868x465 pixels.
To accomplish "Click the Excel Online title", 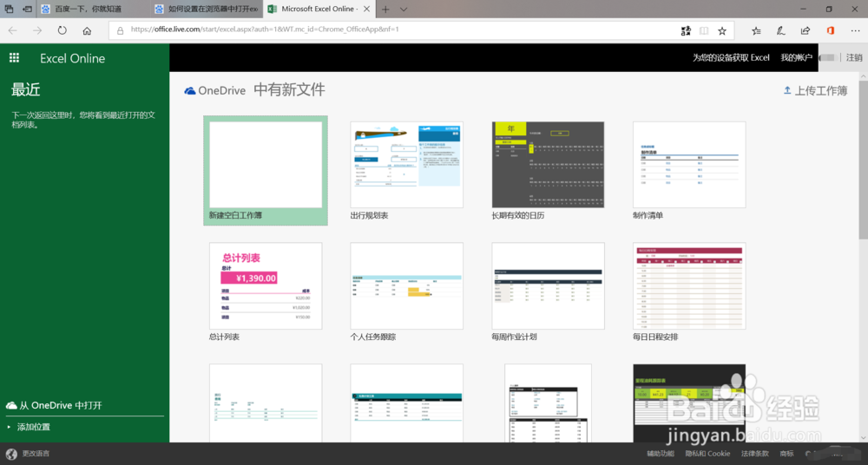I will [73, 58].
